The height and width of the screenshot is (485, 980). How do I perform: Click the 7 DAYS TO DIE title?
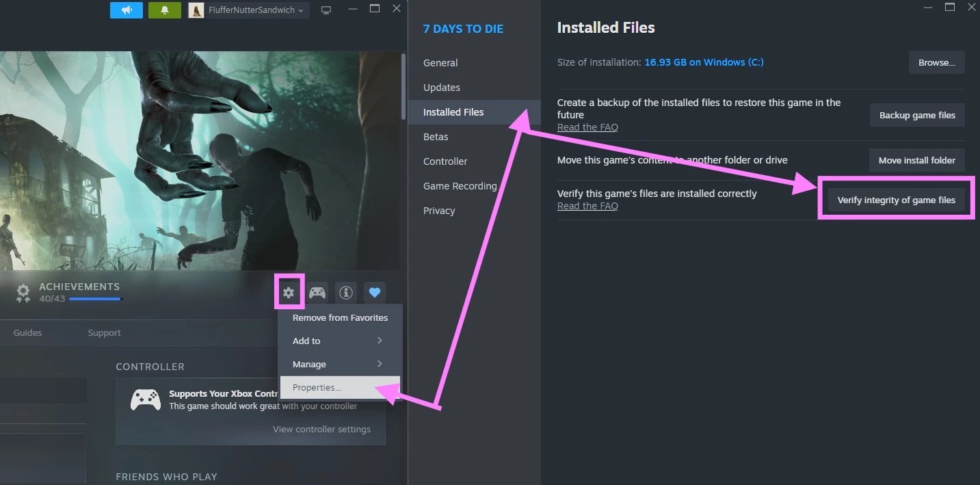463,29
